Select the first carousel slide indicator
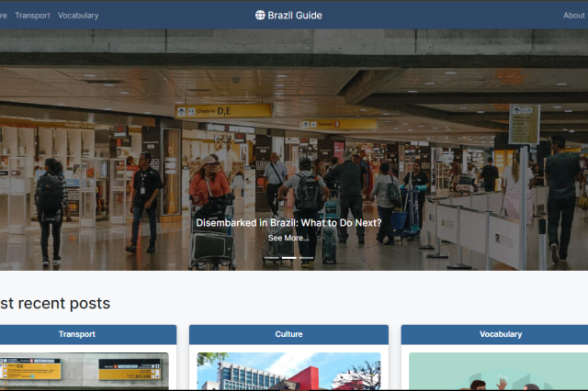 coord(272,258)
